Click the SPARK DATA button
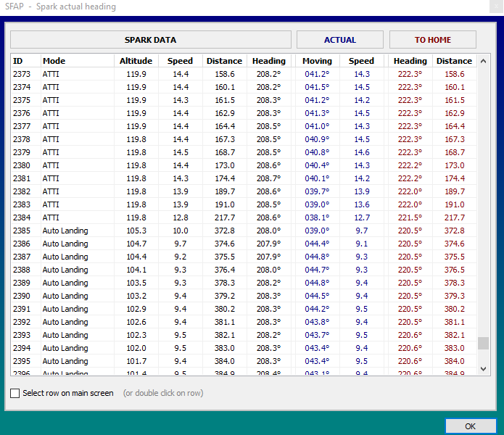Image resolution: width=504 pixels, height=435 pixels. pos(150,40)
